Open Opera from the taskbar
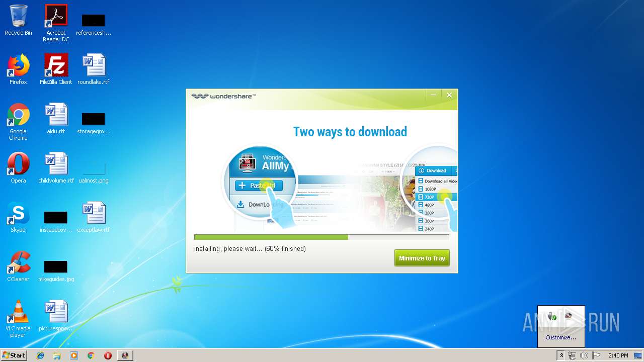 pos(108,355)
